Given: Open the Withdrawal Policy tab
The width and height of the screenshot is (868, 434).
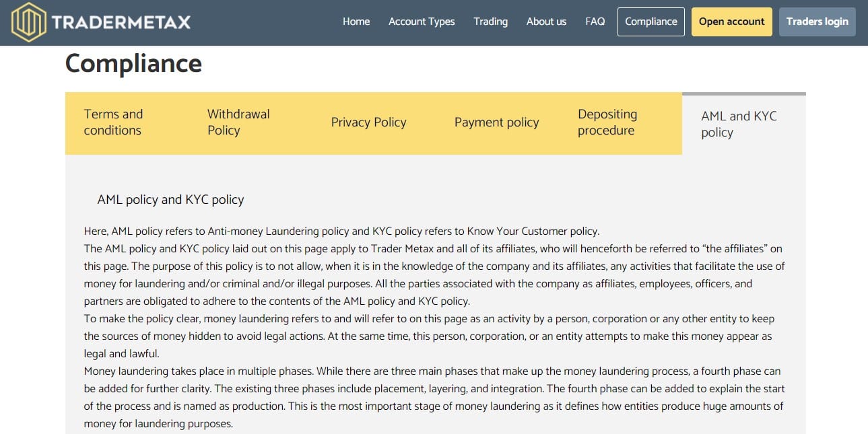Looking at the screenshot, I should [x=251, y=122].
